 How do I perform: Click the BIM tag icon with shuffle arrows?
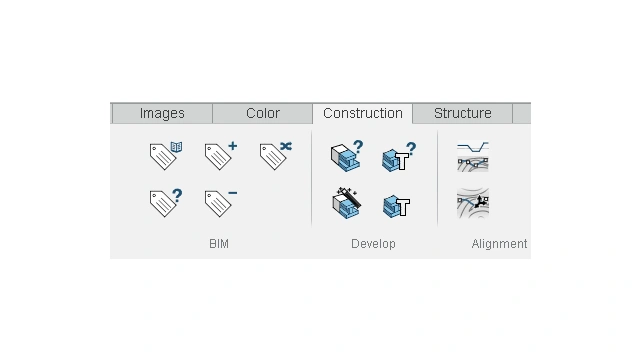tap(276, 156)
